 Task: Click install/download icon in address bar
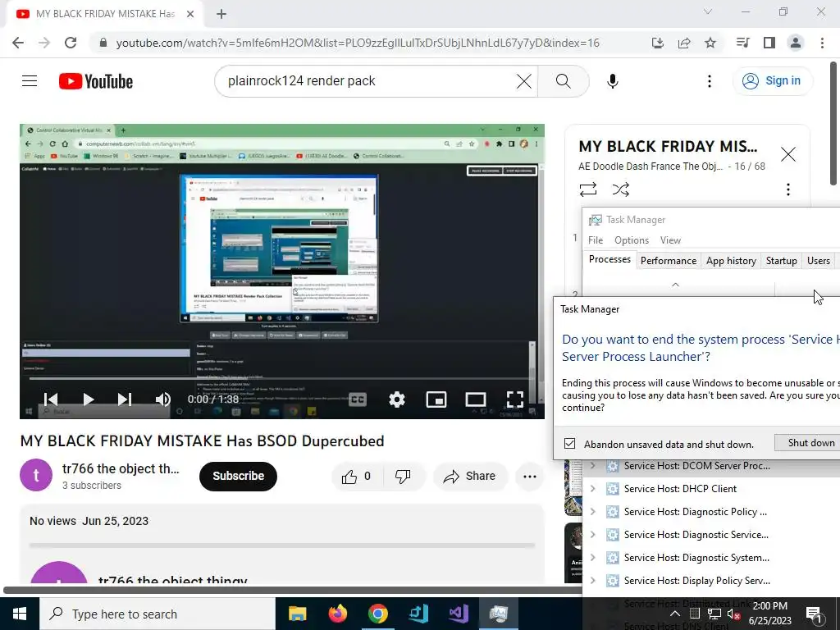click(658, 43)
